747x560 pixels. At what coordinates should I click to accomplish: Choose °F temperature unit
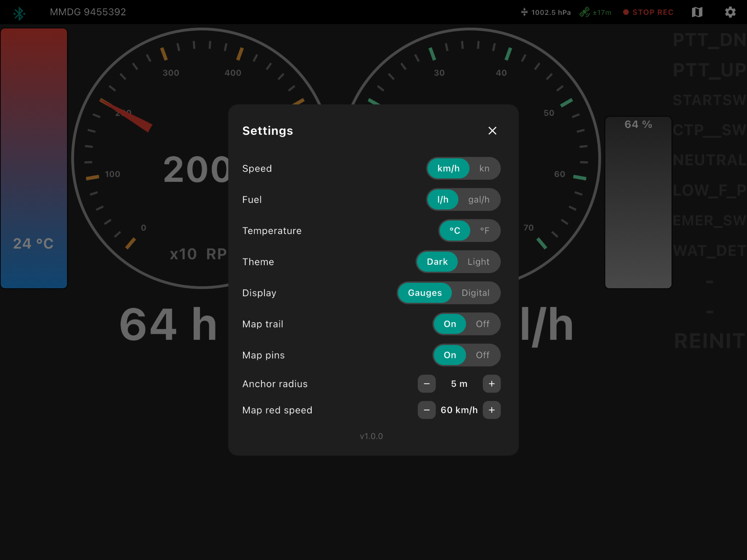click(485, 231)
